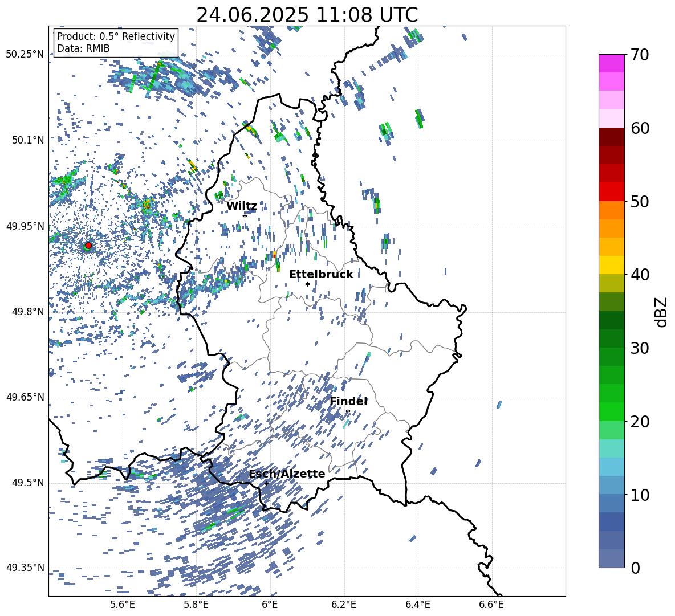
Task: Click the colorbar 30 tick label
Action: point(640,348)
